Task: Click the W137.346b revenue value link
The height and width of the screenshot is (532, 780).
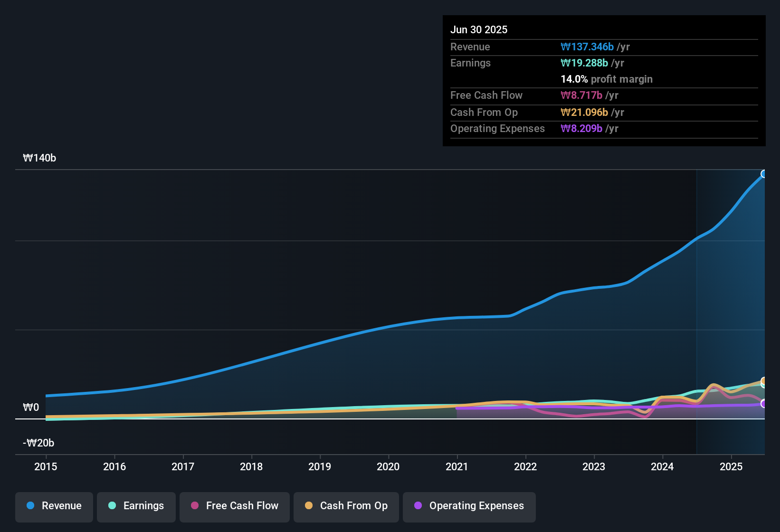Action: pyautogui.click(x=588, y=47)
